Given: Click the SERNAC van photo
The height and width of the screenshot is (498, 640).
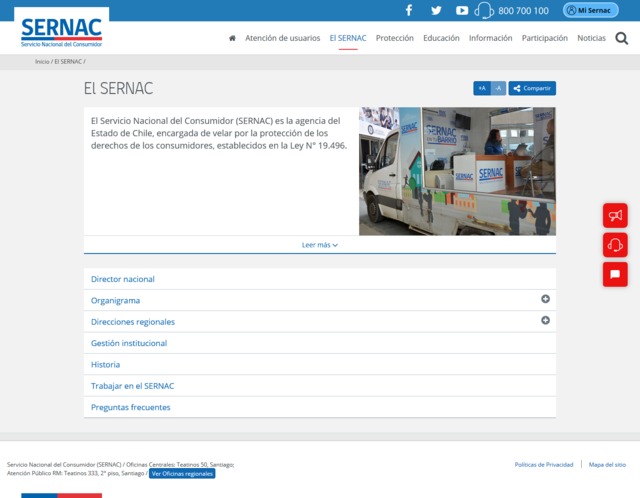Looking at the screenshot, I should point(457,171).
